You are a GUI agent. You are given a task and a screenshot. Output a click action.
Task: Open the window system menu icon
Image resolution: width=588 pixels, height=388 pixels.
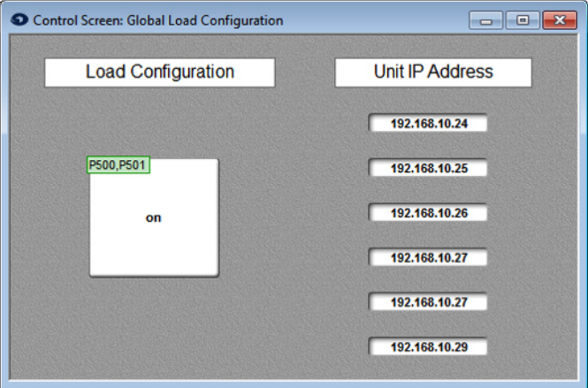click(x=19, y=19)
